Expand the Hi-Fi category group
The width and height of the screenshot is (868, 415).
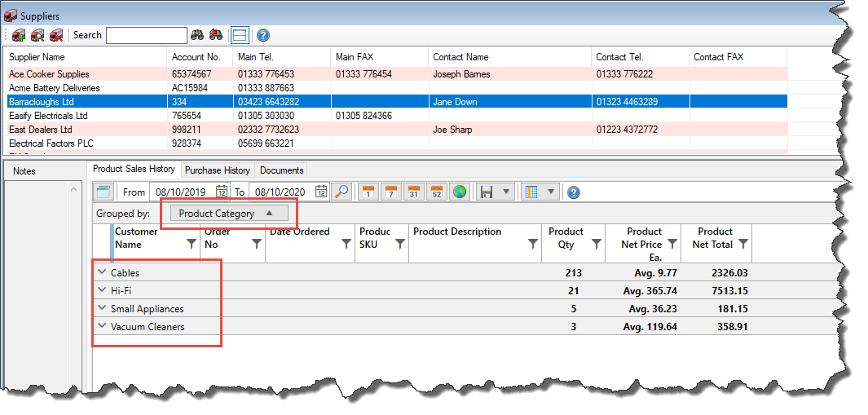click(x=102, y=290)
